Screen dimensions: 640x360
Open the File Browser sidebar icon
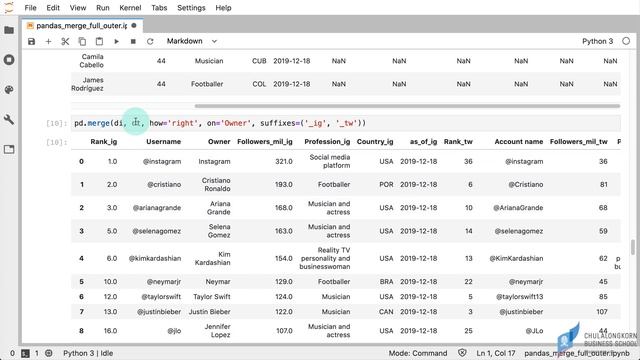tap(9, 30)
